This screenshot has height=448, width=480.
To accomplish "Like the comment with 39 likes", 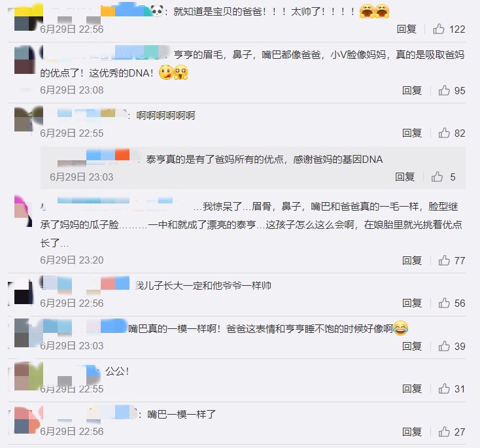I will 444,346.
